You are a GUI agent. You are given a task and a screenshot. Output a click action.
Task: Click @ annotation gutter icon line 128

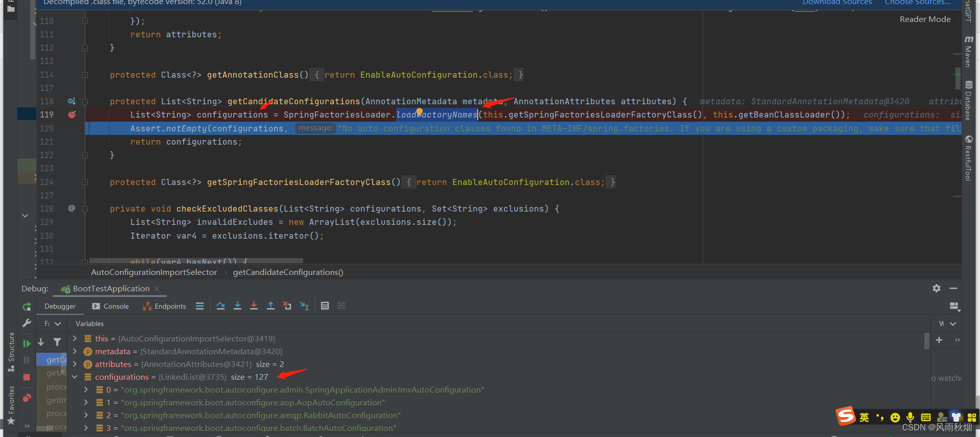tap(72, 209)
